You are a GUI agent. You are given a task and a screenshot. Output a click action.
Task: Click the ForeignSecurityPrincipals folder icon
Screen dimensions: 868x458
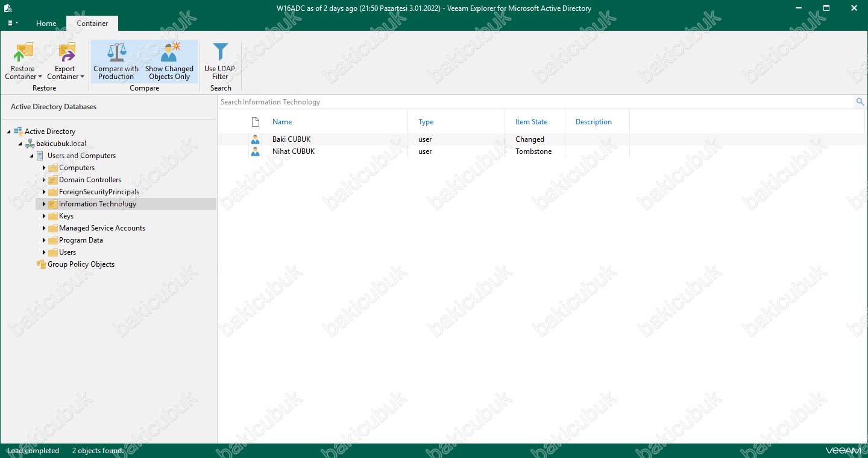(x=53, y=192)
